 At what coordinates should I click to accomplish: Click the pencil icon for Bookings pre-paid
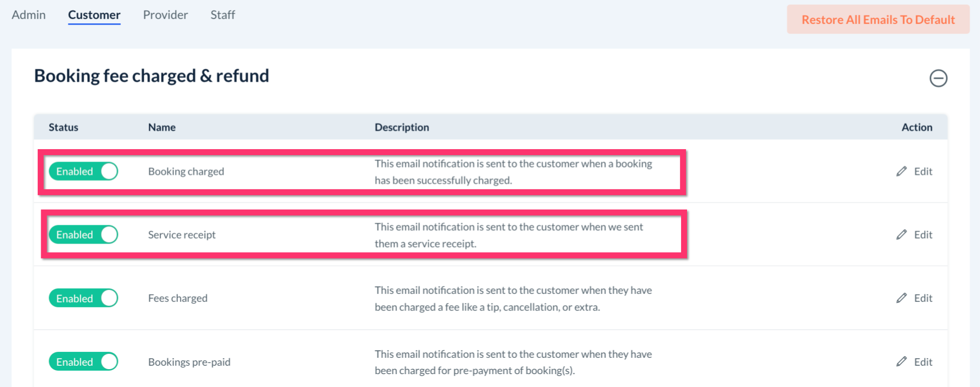901,362
